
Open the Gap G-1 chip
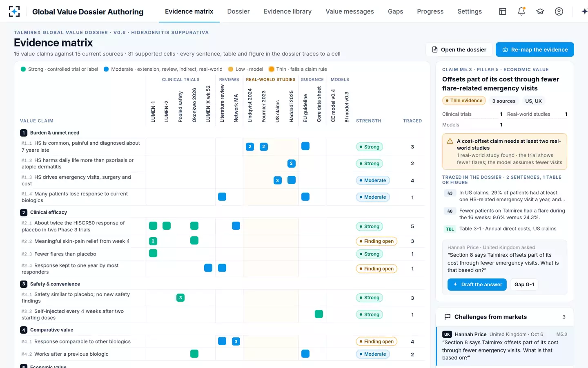[524, 285]
